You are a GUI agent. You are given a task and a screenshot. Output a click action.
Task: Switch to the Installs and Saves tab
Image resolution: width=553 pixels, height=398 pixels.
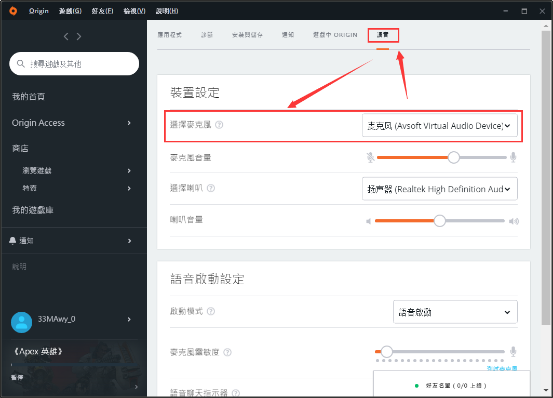click(x=247, y=35)
